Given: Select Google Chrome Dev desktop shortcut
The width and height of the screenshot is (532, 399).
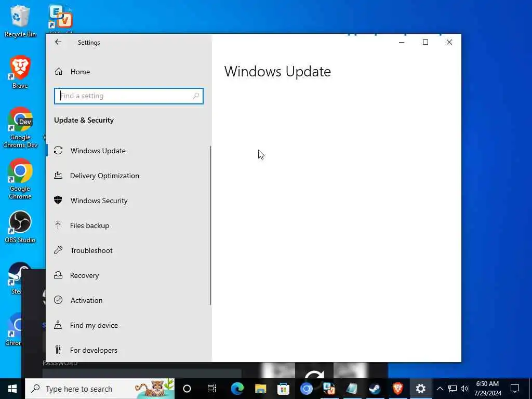Looking at the screenshot, I should (x=20, y=128).
